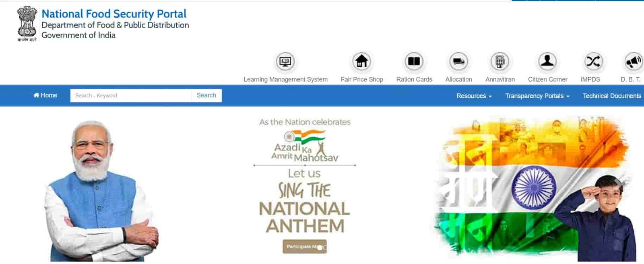Click the Citizen Corner person icon
This screenshot has height=264, width=644.
[x=547, y=62]
